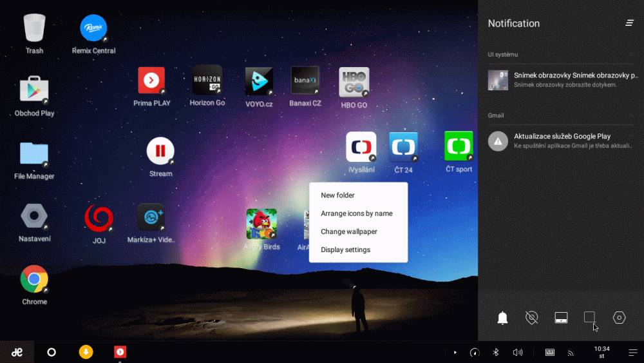The height and width of the screenshot is (363, 644).
Task: Click the Gmail warning notification icon
Action: 498,141
